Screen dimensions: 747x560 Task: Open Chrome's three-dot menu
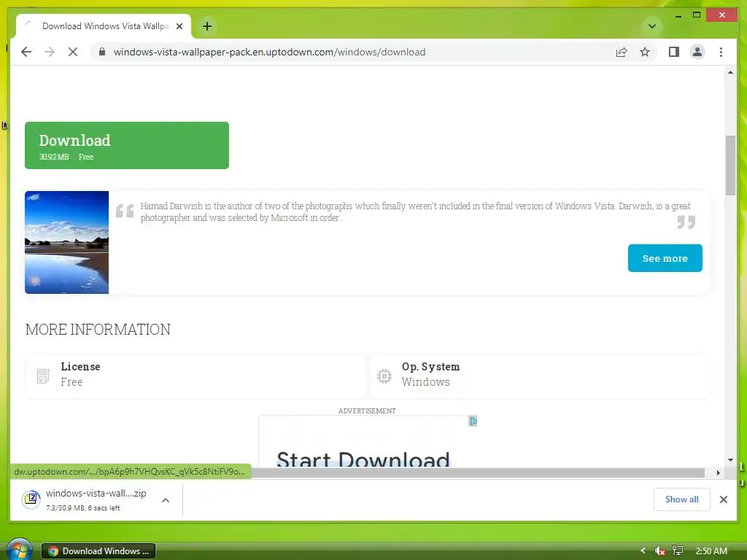click(x=721, y=52)
